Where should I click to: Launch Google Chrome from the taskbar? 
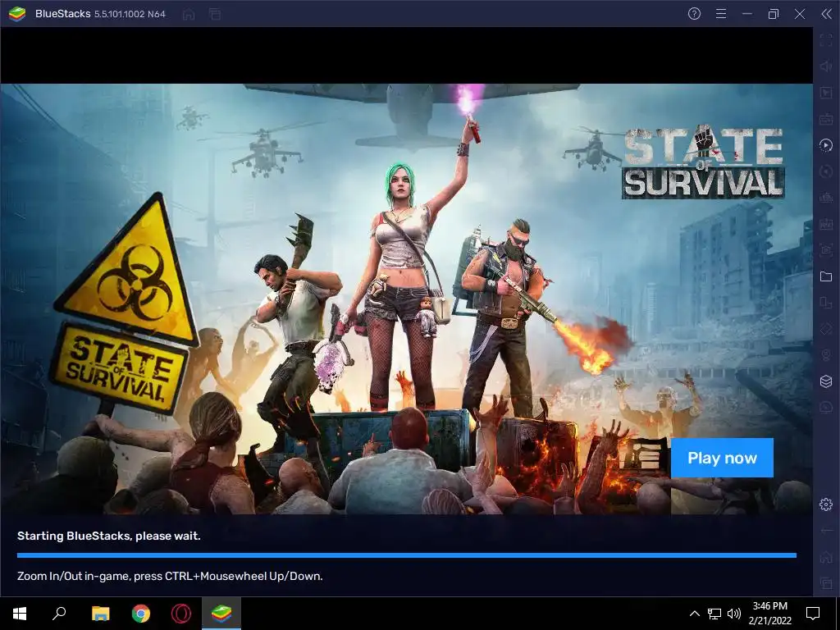(141, 614)
